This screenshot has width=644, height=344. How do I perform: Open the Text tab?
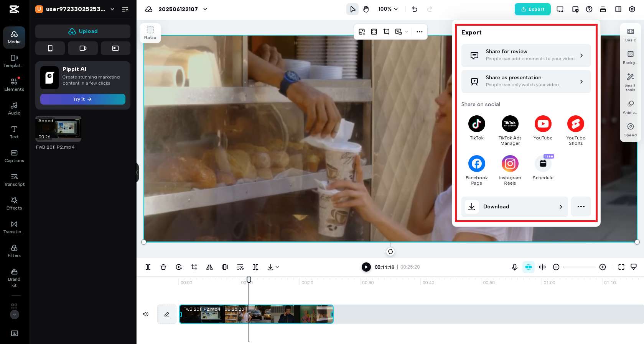(x=14, y=133)
